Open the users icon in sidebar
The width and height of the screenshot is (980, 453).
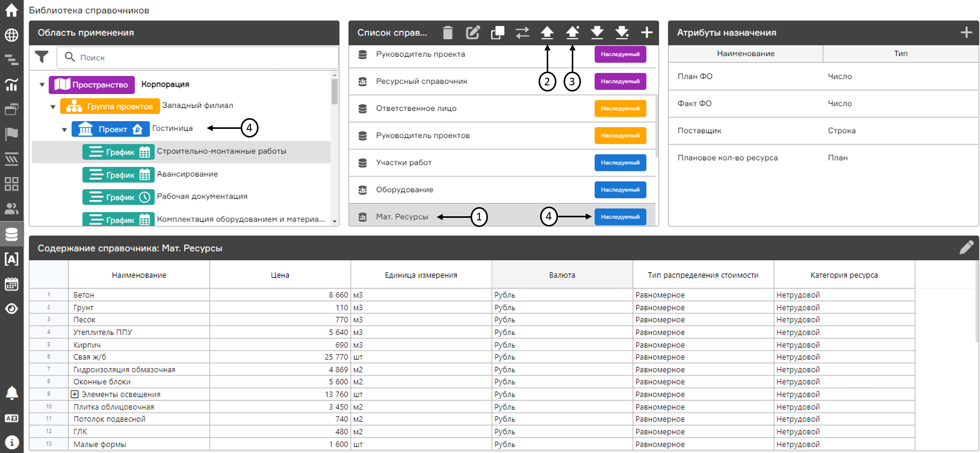tap(11, 208)
